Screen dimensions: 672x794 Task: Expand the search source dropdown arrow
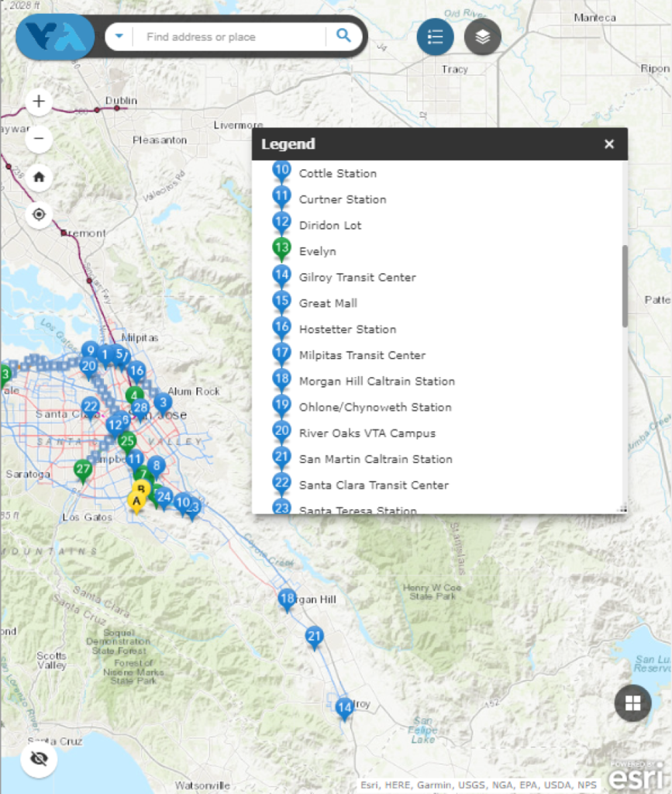click(119, 36)
